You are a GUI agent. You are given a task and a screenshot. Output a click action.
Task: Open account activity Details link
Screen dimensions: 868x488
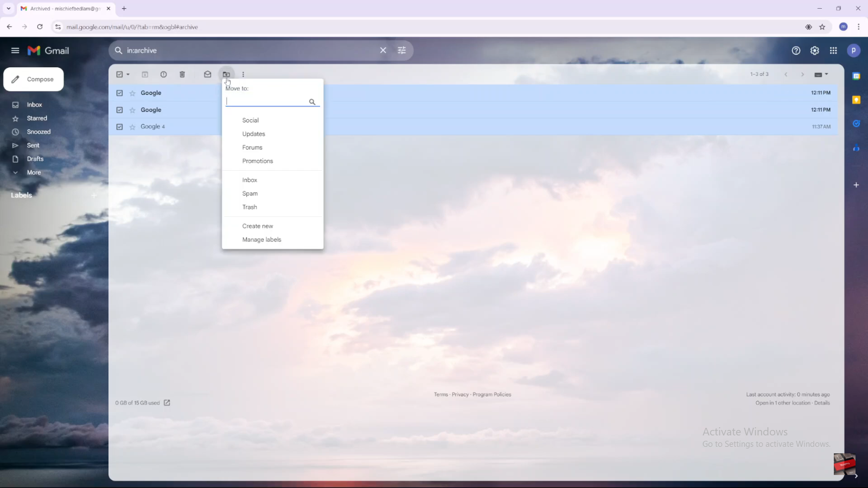pos(822,403)
